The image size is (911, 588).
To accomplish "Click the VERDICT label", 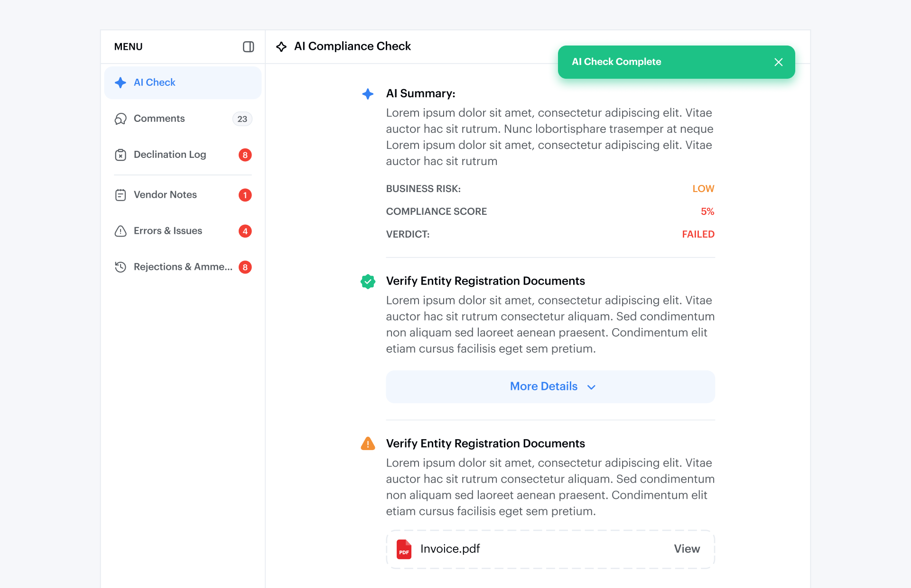I will (408, 234).
